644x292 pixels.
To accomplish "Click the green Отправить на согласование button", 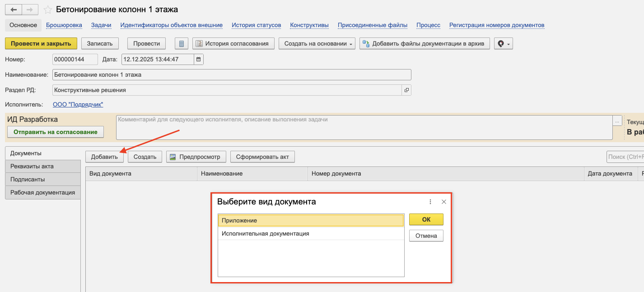I will coord(56,132).
